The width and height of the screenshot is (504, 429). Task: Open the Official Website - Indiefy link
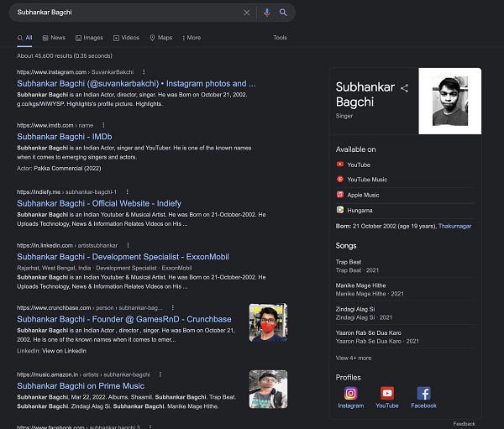(99, 203)
